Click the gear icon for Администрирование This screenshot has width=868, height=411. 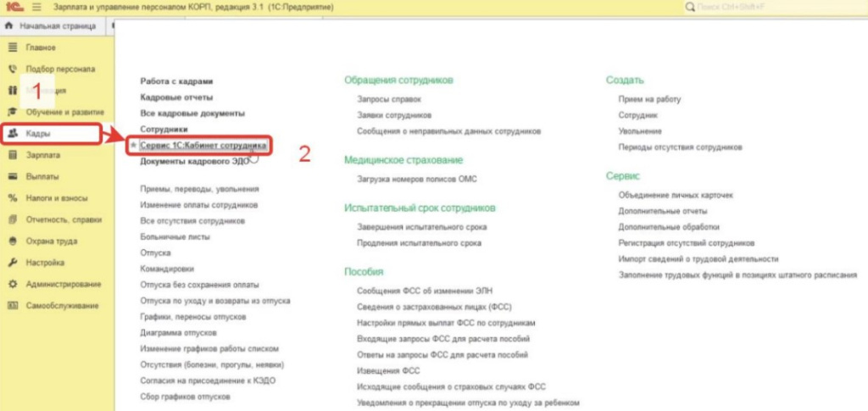coord(12,284)
